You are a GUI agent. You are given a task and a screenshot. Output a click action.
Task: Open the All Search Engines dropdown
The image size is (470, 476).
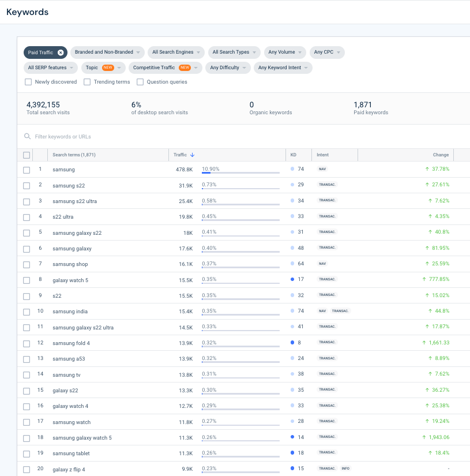(x=176, y=52)
